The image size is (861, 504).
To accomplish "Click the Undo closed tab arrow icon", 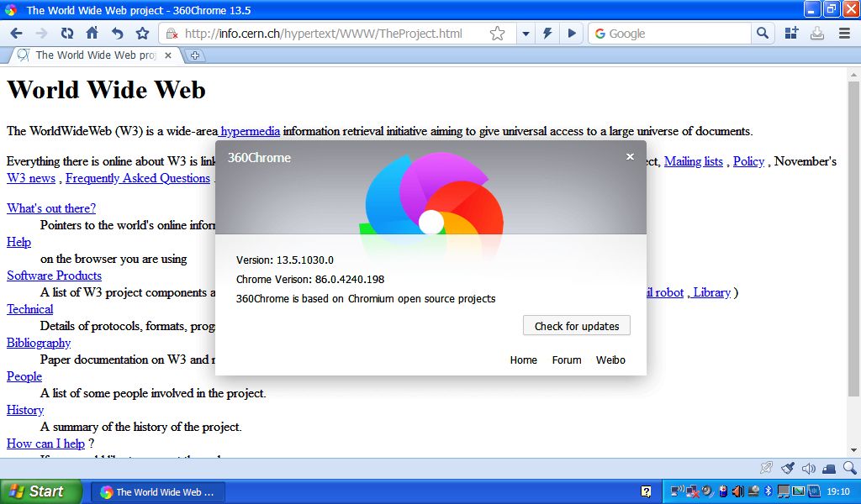I will [x=118, y=34].
